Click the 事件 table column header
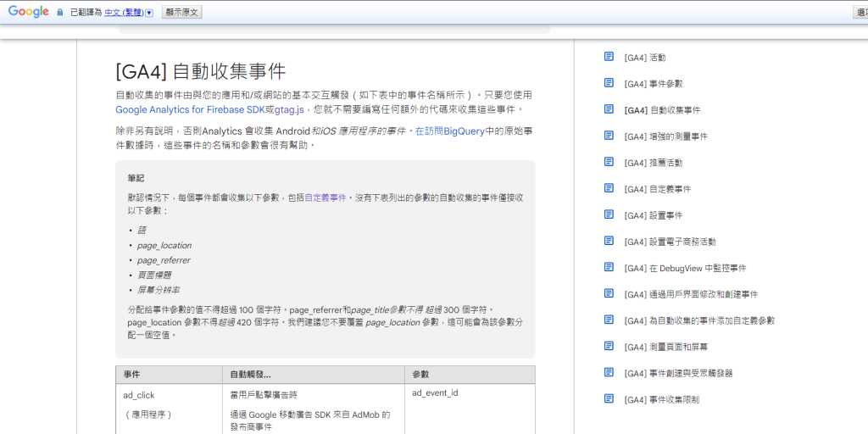The height and width of the screenshot is (434, 868). click(x=169, y=375)
